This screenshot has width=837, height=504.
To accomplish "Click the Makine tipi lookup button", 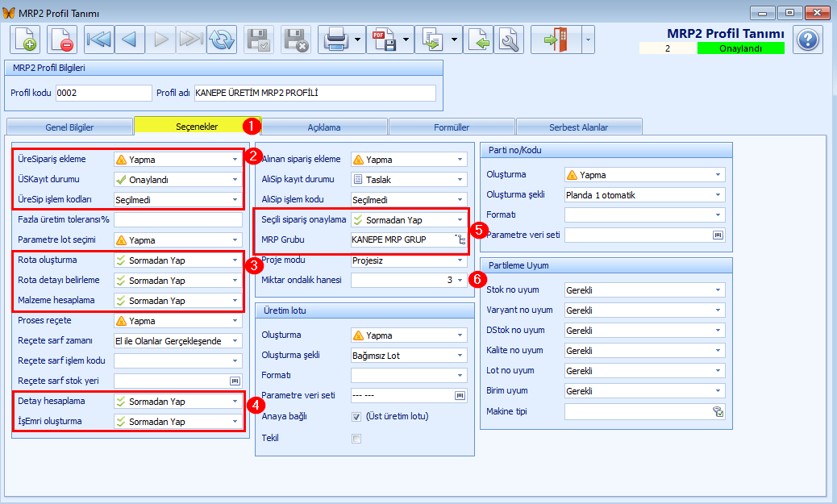I will pos(718,411).
